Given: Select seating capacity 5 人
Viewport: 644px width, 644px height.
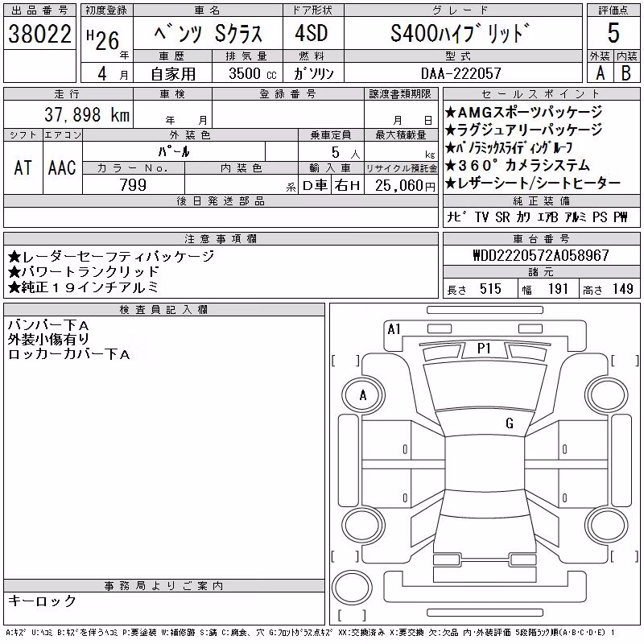Looking at the screenshot, I should (x=345, y=153).
